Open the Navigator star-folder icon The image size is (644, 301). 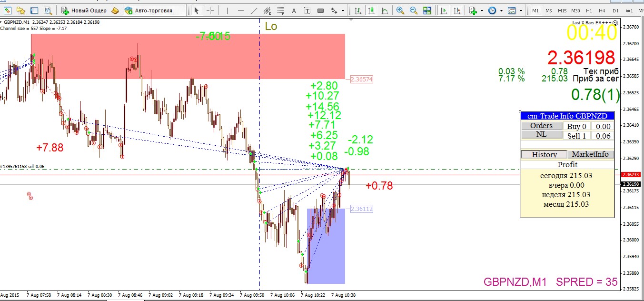21,10
